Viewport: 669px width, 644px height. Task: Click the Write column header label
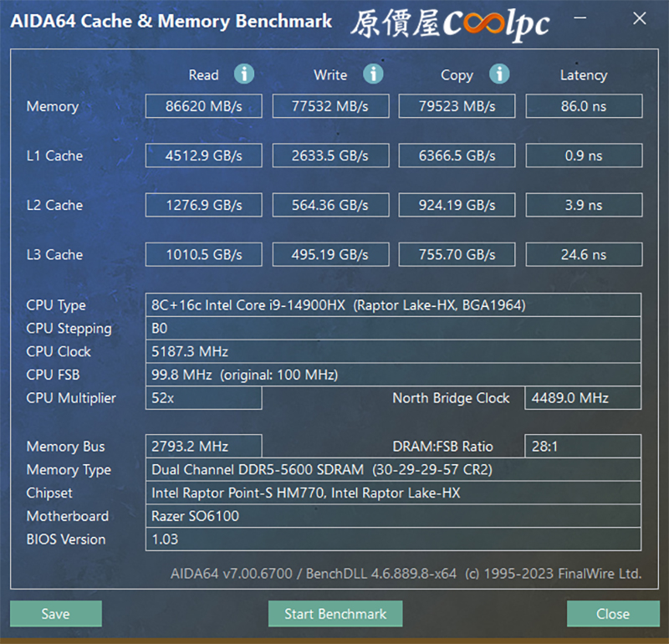330,75
